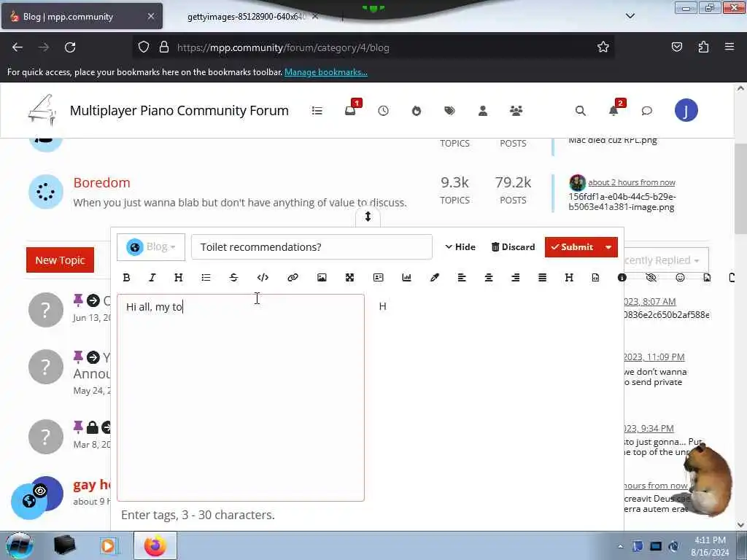Click the info circle icon in composer toolbar
Image resolution: width=747 pixels, height=560 pixels.
pos(622,278)
